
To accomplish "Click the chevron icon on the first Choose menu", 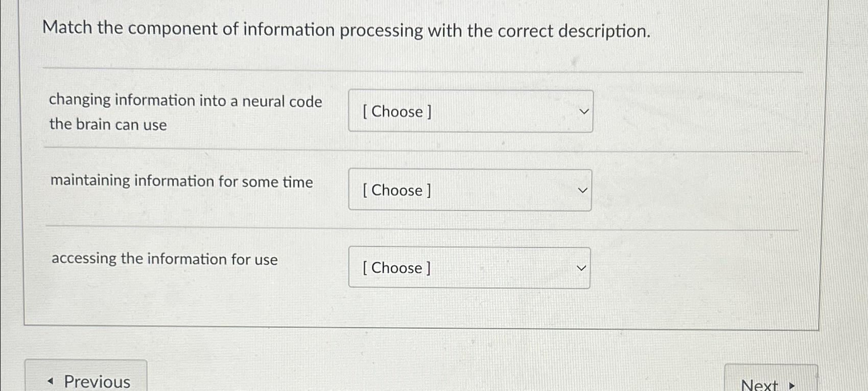I will (x=584, y=111).
